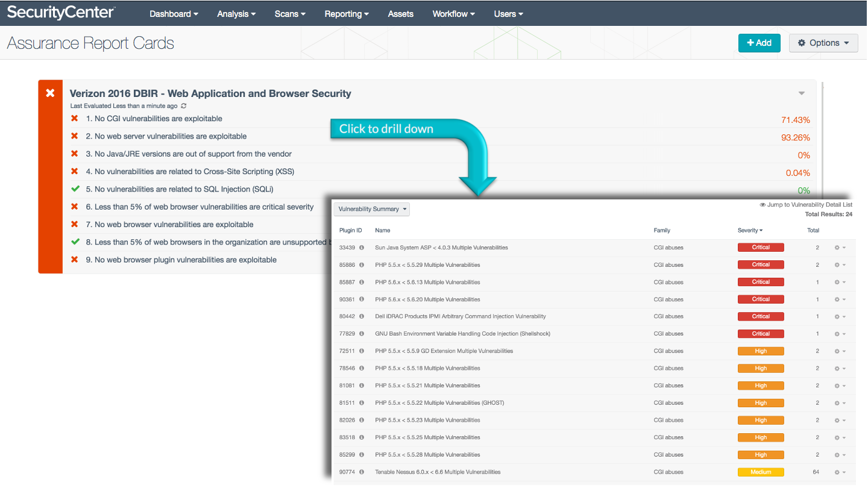
Task: Open policy 2 web server vulnerabilities
Action: 166,136
